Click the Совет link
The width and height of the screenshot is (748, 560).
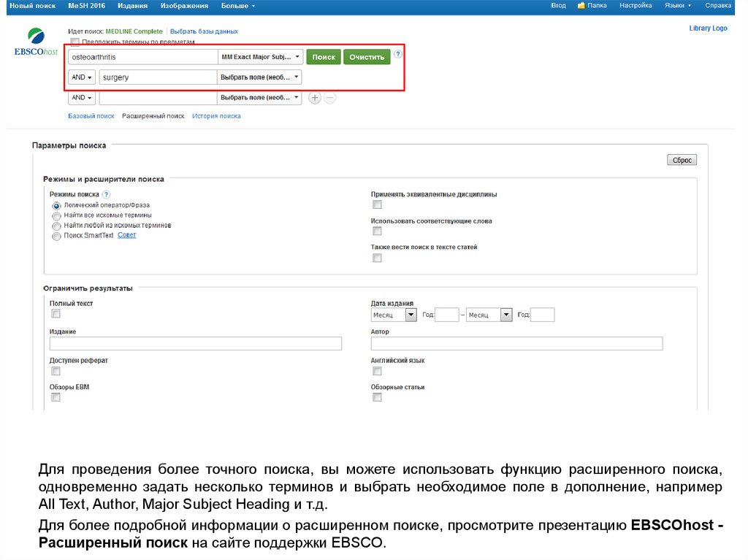click(127, 235)
